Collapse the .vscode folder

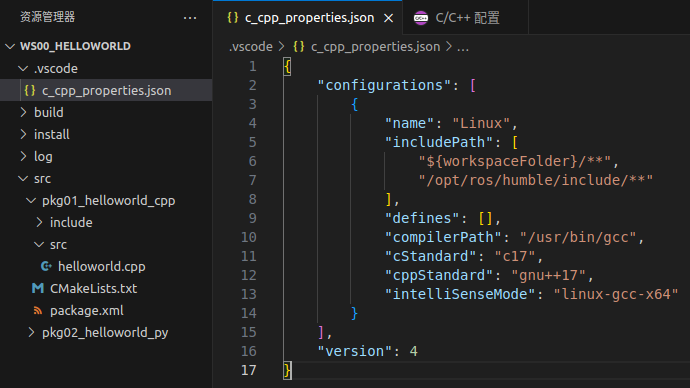tap(23, 68)
